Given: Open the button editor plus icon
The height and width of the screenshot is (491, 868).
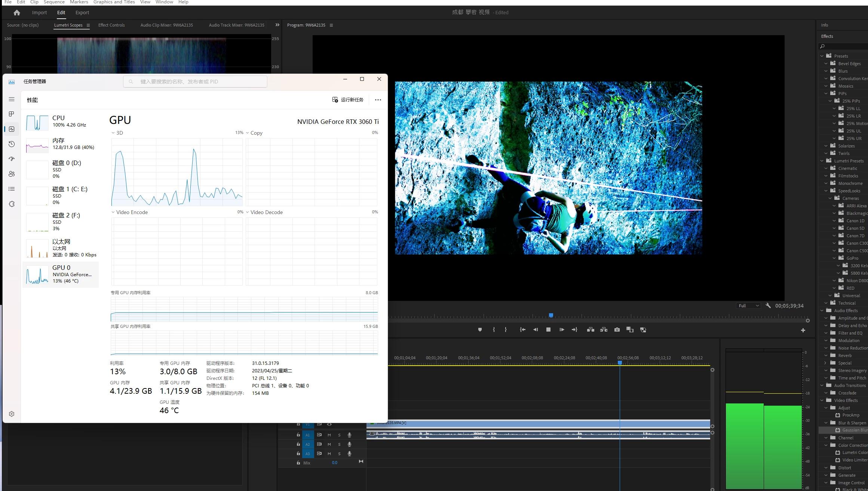Looking at the screenshot, I should click(803, 330).
